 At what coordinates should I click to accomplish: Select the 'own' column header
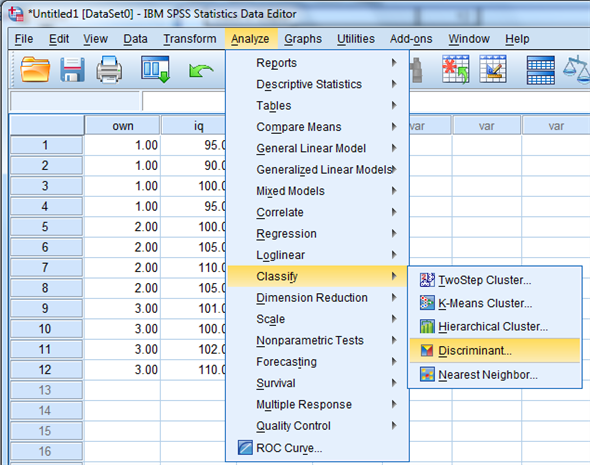122,125
